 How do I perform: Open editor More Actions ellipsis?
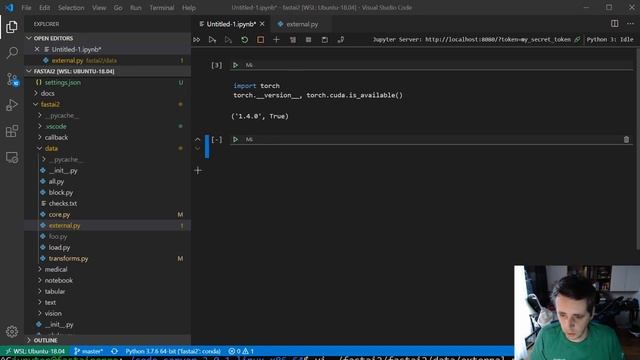[630, 24]
